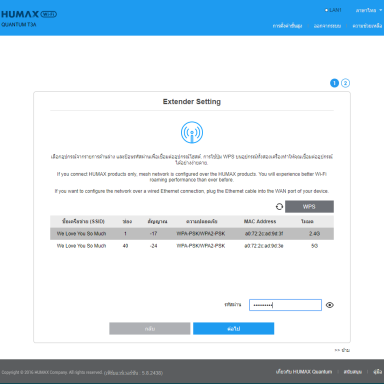Select the 5G We Love You So Much network
Viewport: 384px width, 384px height.
(x=192, y=246)
